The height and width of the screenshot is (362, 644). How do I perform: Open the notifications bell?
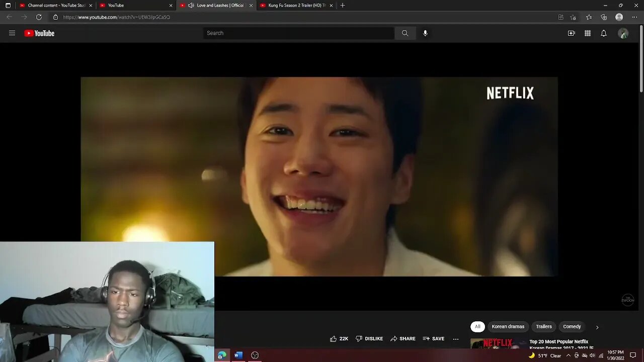[x=604, y=33]
